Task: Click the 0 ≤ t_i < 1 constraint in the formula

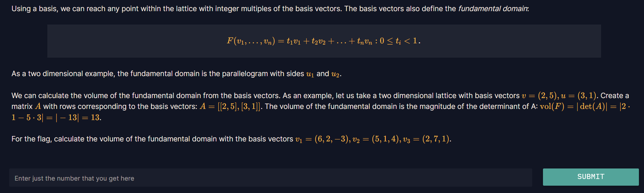Action: point(400,41)
